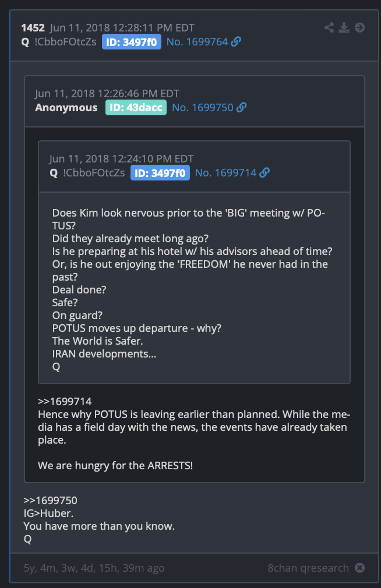Click chain link icon next to No. 1699750
Image resolution: width=381 pixels, height=588 pixels.
(241, 107)
